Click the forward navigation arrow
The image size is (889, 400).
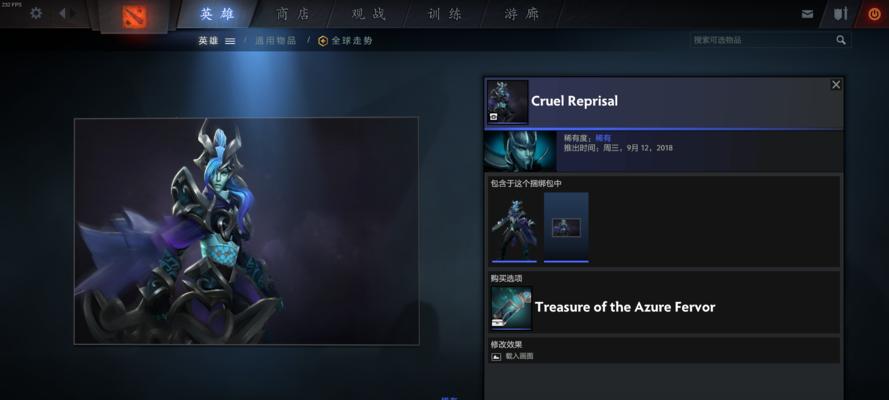pyautogui.click(x=74, y=13)
